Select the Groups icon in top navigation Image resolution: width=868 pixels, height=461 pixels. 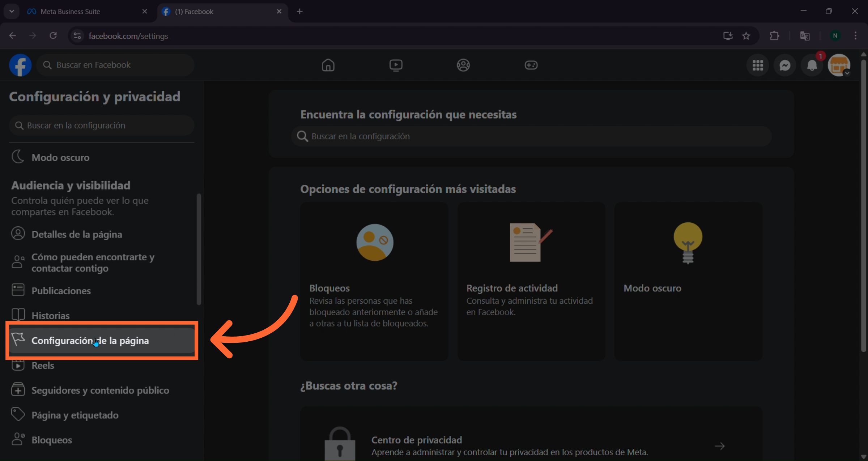point(463,65)
